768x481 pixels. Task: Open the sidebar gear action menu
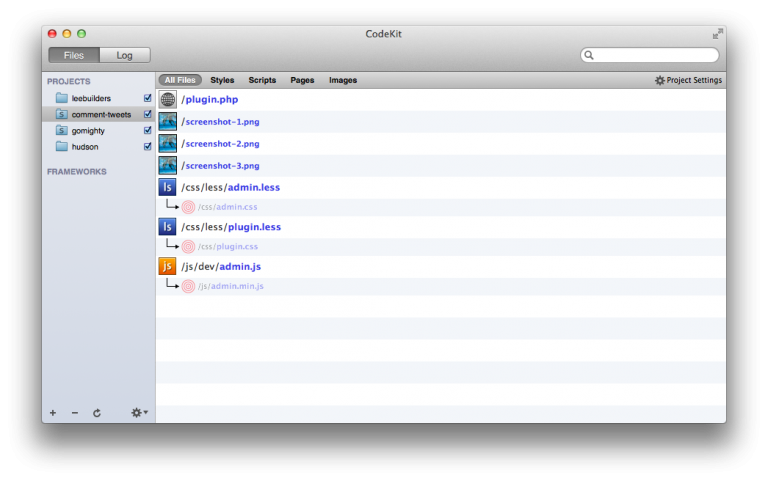click(139, 412)
